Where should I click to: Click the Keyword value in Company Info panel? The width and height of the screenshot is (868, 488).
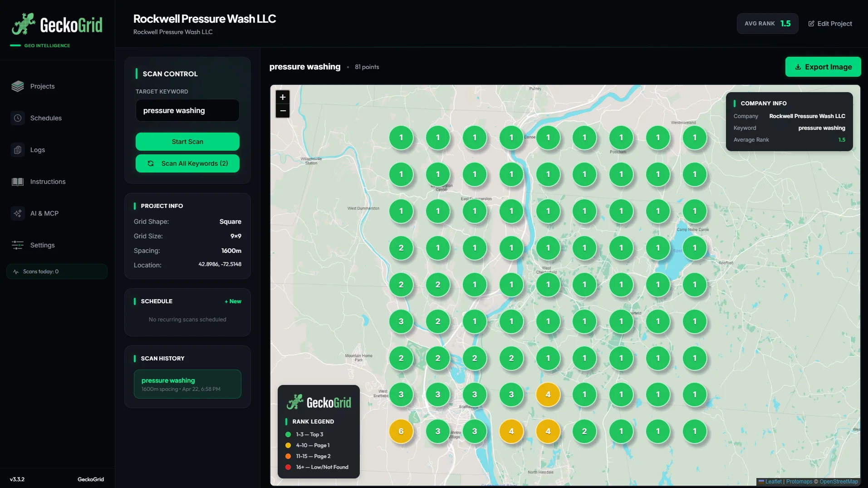coord(822,128)
